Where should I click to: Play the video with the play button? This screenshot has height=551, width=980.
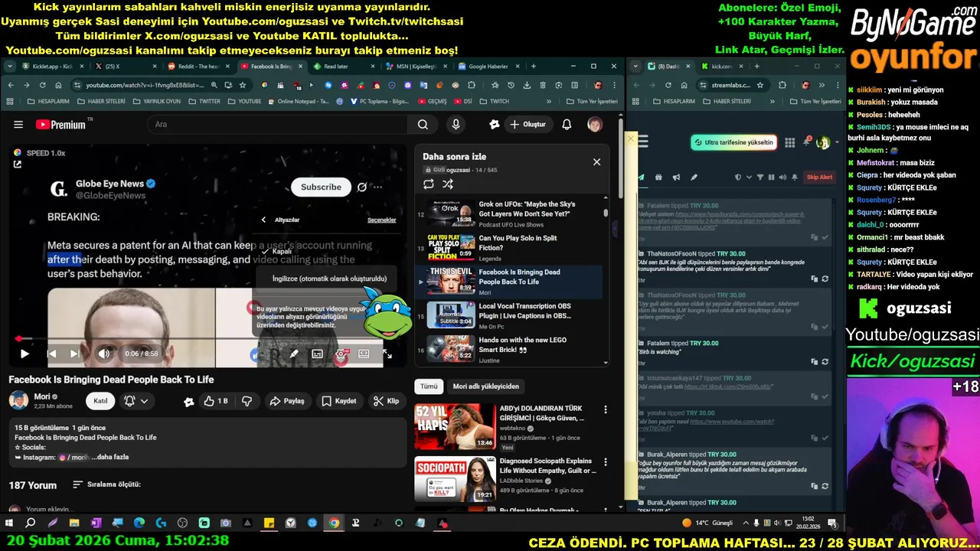[x=24, y=354]
